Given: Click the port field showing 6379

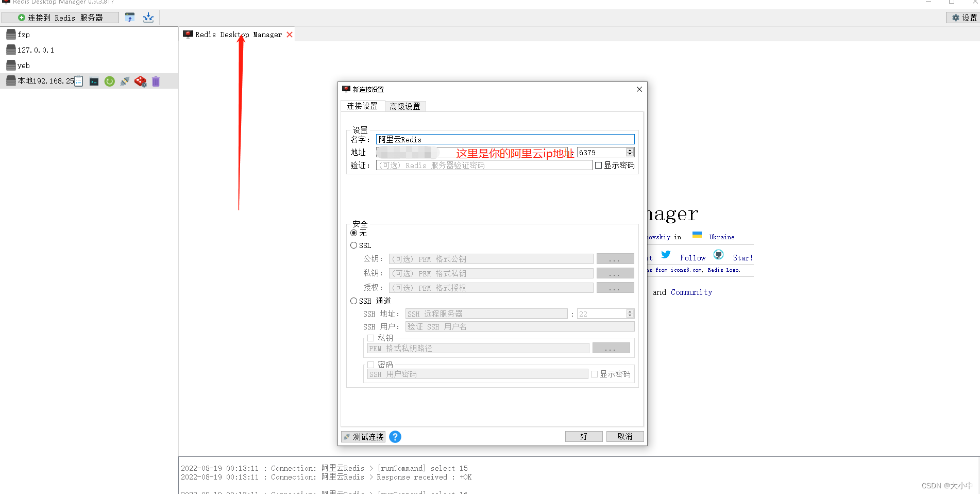Looking at the screenshot, I should click(601, 153).
